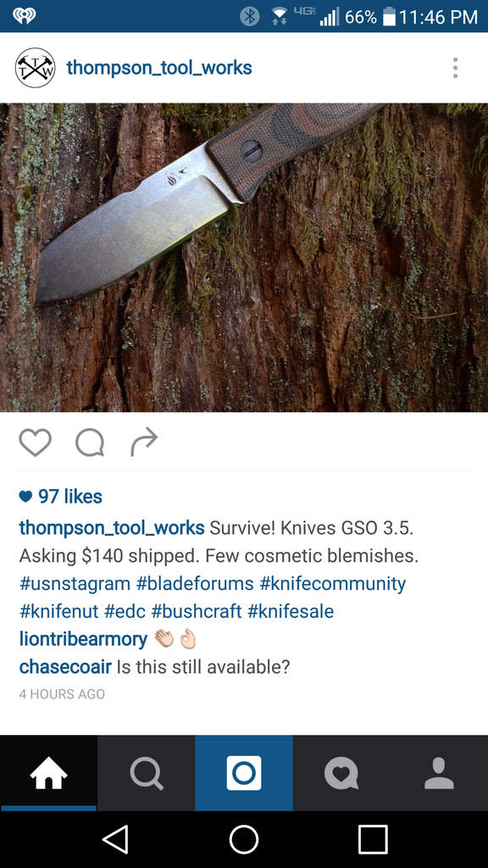This screenshot has width=488, height=868.
Task: Share the post using the arrow icon
Action: click(144, 442)
